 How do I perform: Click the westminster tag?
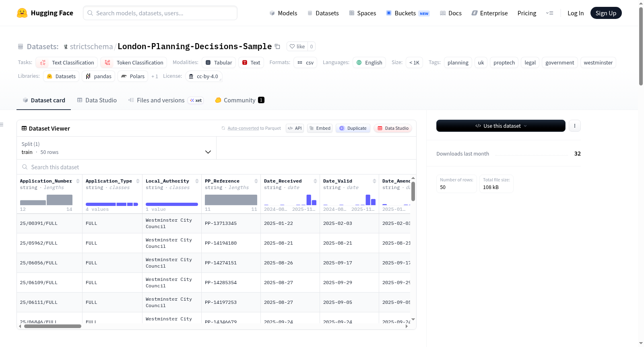coord(598,62)
